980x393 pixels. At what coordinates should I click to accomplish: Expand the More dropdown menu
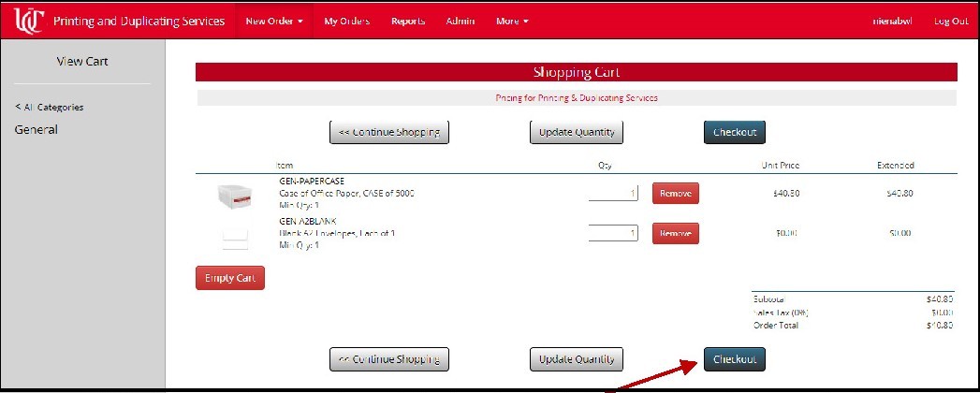[x=512, y=21]
